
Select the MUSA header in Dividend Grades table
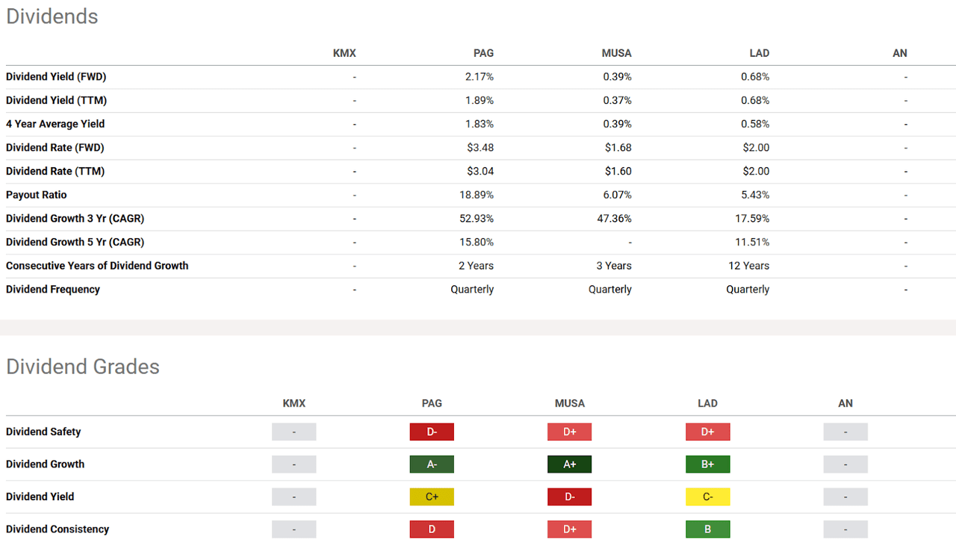570,403
